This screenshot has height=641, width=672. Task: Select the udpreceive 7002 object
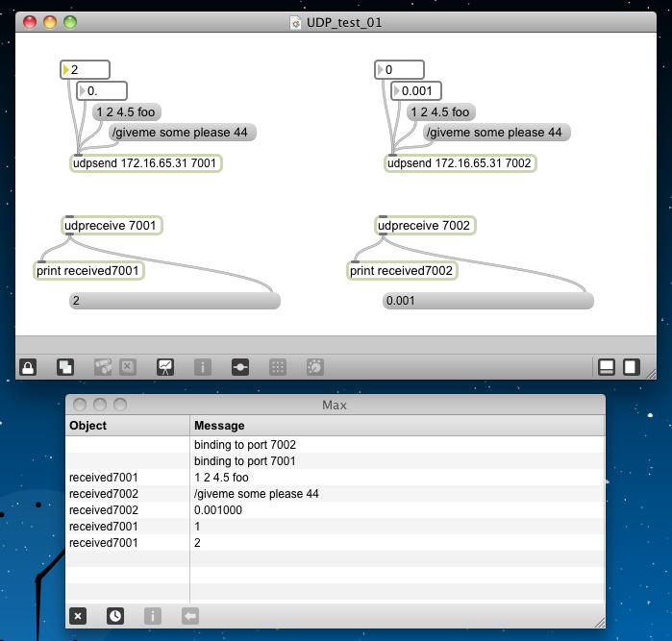(x=426, y=226)
